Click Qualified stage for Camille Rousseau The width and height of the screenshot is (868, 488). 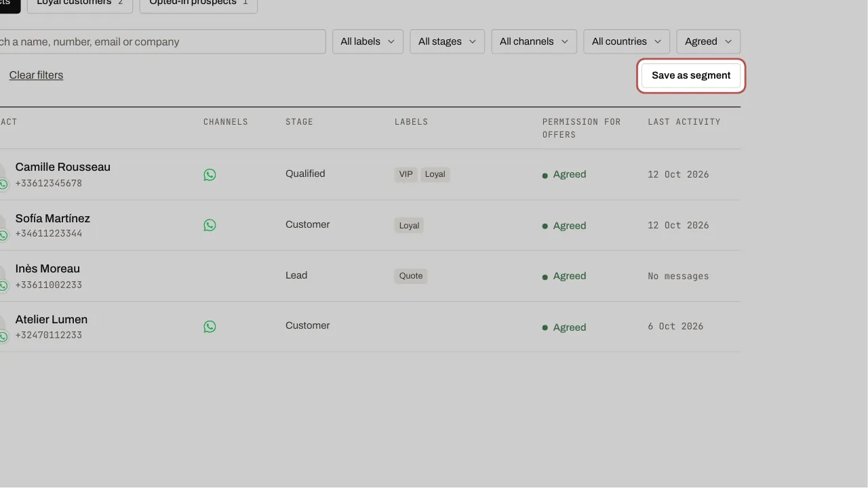click(305, 174)
